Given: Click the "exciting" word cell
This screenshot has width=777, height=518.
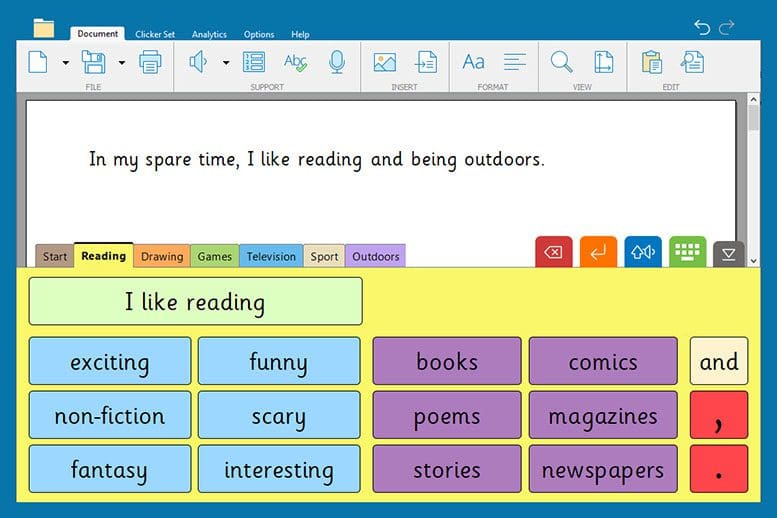Looking at the screenshot, I should [110, 361].
